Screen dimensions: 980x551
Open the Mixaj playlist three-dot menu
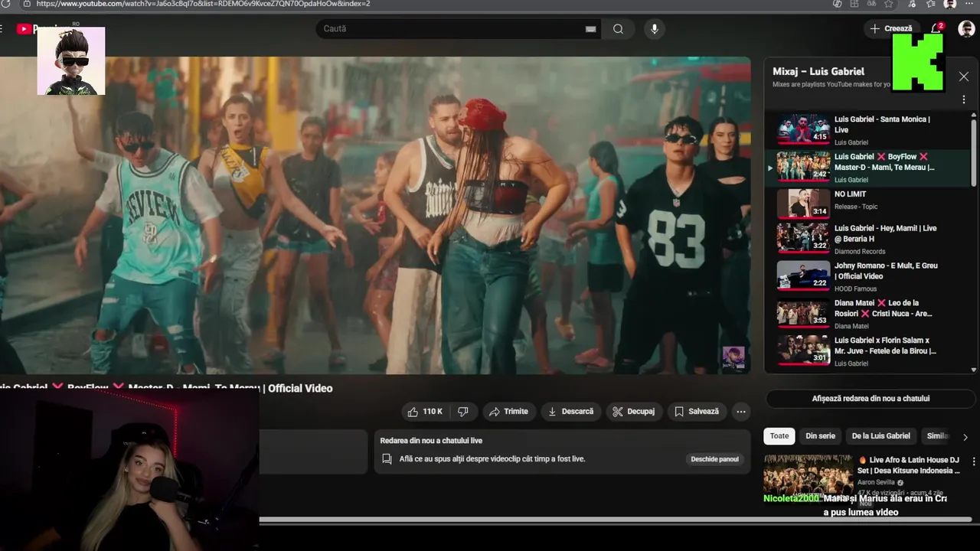pos(964,99)
